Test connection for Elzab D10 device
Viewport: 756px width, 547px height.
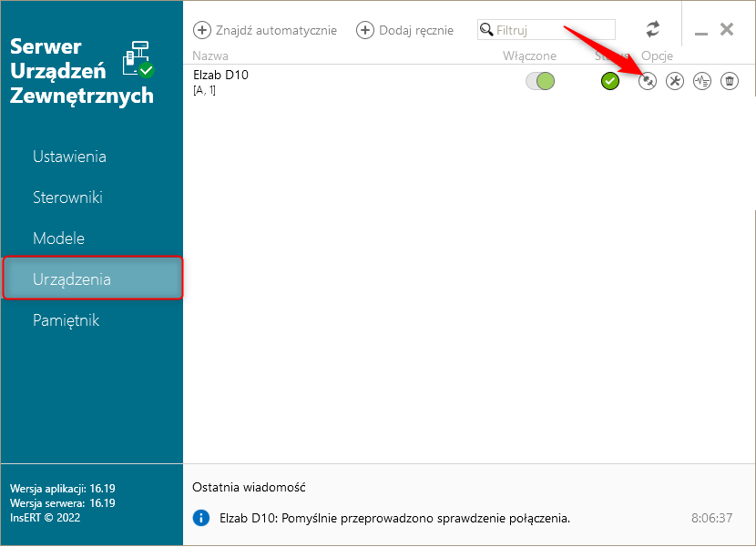[x=647, y=81]
